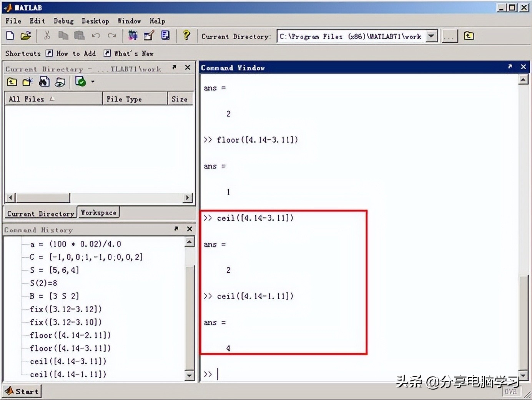Close the Command Window panel
Image resolution: width=532 pixels, height=400 pixels.
pyautogui.click(x=523, y=67)
